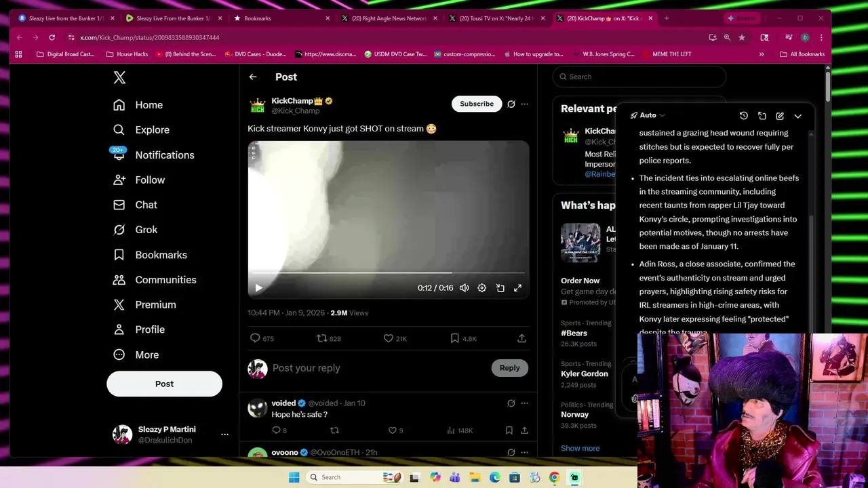The width and height of the screenshot is (868, 488).
Task: Open KickChamp post three-dot menu
Action: [x=524, y=104]
